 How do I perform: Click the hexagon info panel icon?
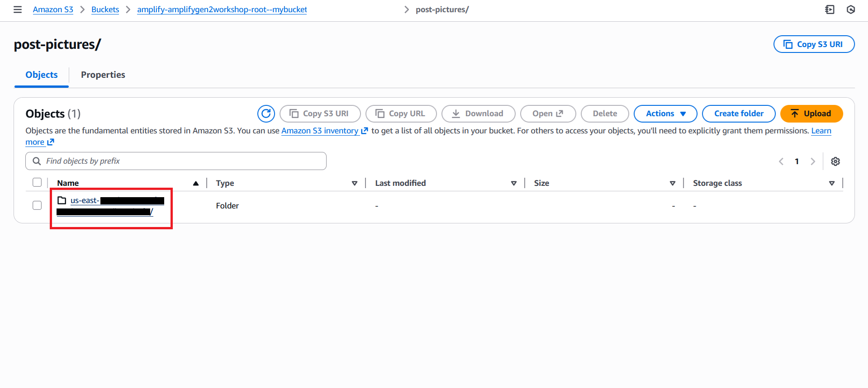(851, 9)
